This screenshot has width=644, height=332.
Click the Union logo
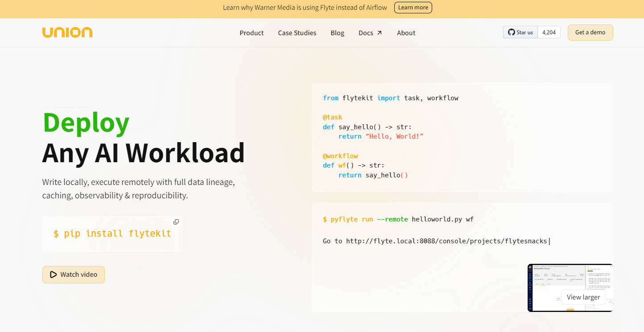click(x=67, y=33)
